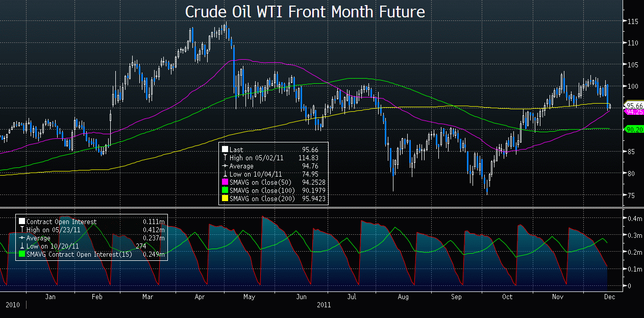Screen dimensions: 644x318
Task: Select the High on 05/23/11 open interest icon
Action: click(x=22, y=230)
